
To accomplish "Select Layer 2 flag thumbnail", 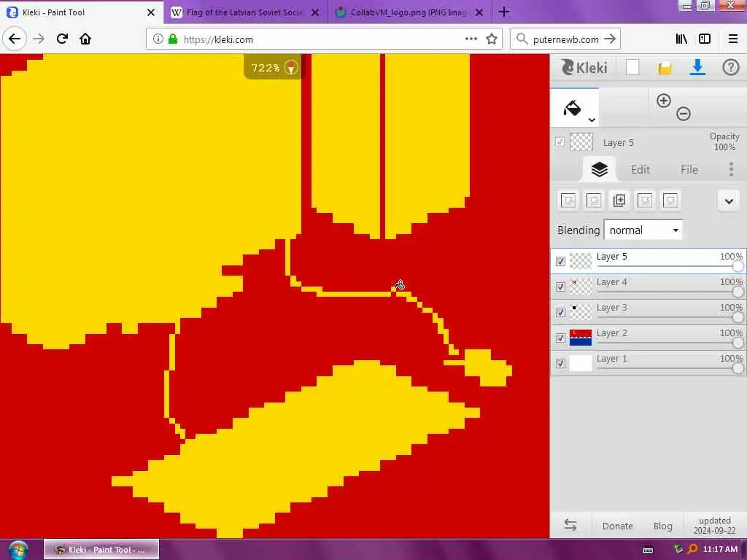I will [x=580, y=338].
